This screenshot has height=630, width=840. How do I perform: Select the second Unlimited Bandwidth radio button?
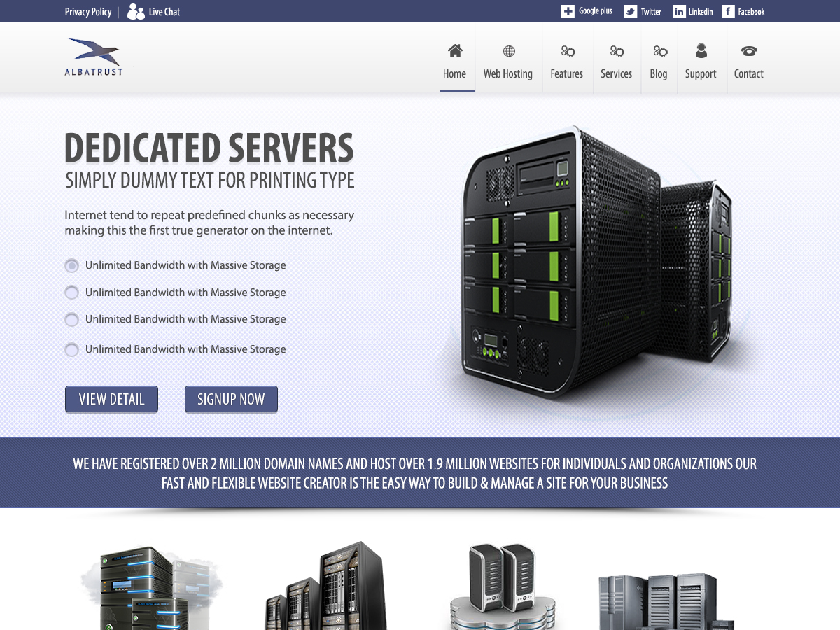71,292
